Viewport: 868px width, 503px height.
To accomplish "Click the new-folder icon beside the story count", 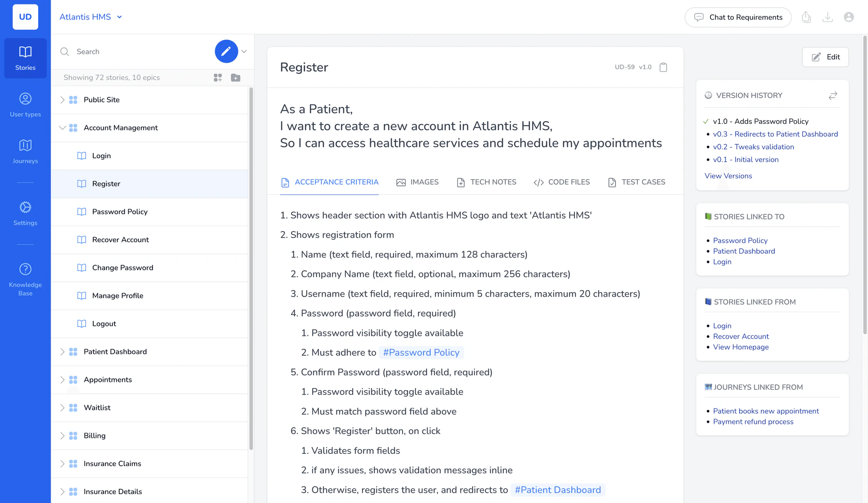I will [235, 77].
